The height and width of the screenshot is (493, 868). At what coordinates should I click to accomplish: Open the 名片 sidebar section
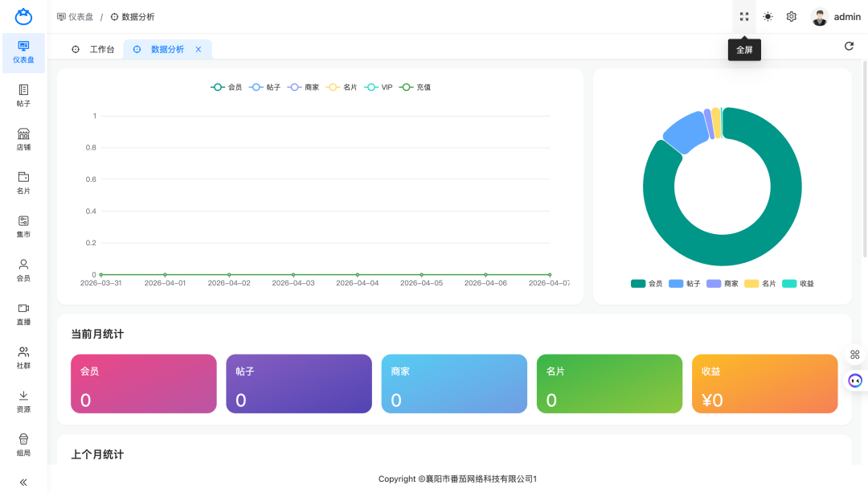coord(23,183)
